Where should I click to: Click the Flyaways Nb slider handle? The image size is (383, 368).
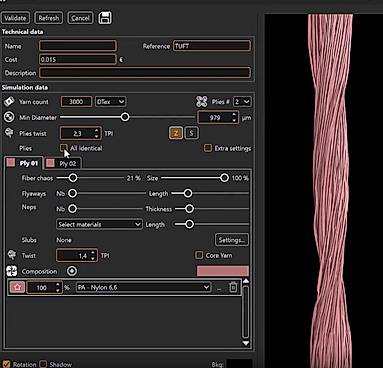[x=72, y=193]
